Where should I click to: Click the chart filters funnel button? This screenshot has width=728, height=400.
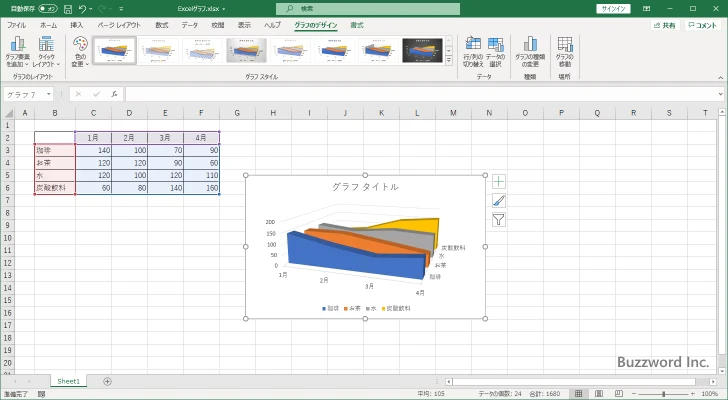pyautogui.click(x=499, y=219)
